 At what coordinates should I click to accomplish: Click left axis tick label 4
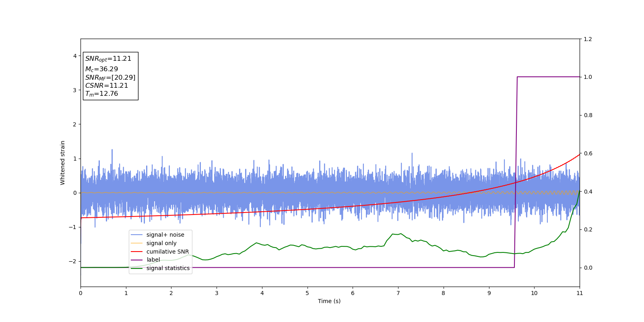coord(75,56)
